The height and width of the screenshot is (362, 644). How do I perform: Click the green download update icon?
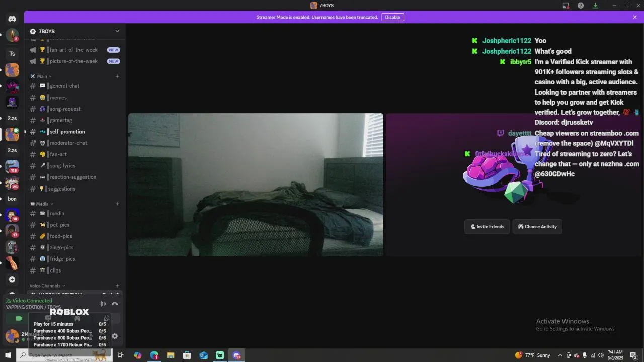click(x=595, y=5)
